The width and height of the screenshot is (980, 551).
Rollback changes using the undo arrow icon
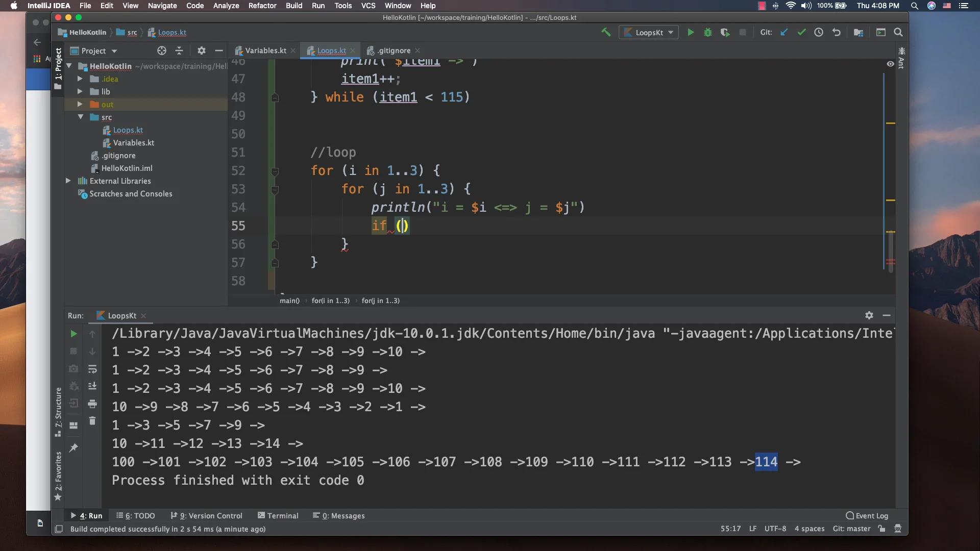point(836,32)
